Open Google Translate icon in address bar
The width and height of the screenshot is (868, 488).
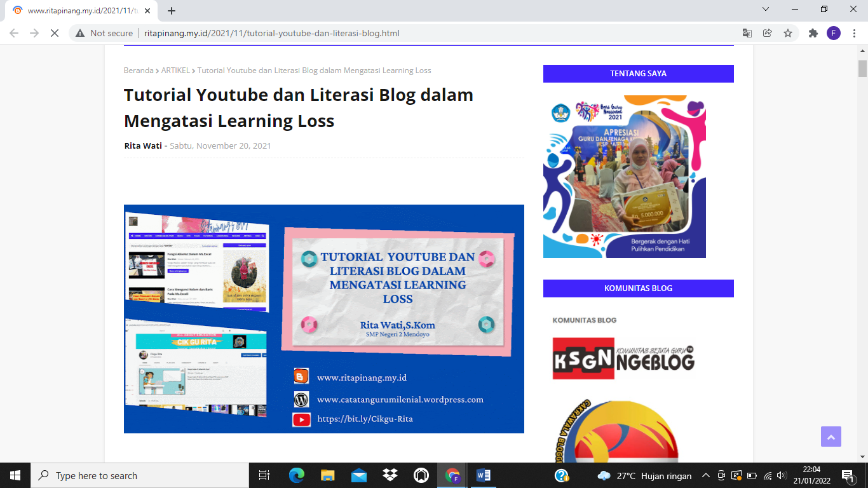tap(747, 33)
